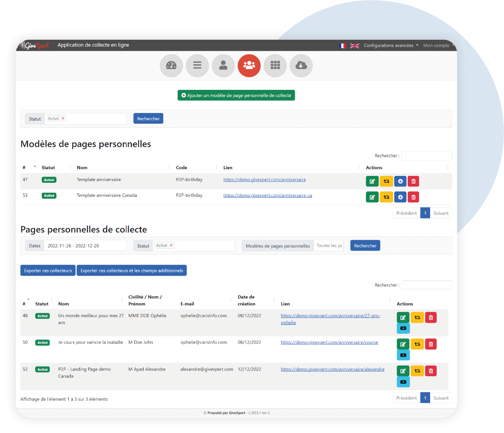This screenshot has width=504, height=433.
Task: Delete the Template anniversaire model
Action: click(x=414, y=181)
